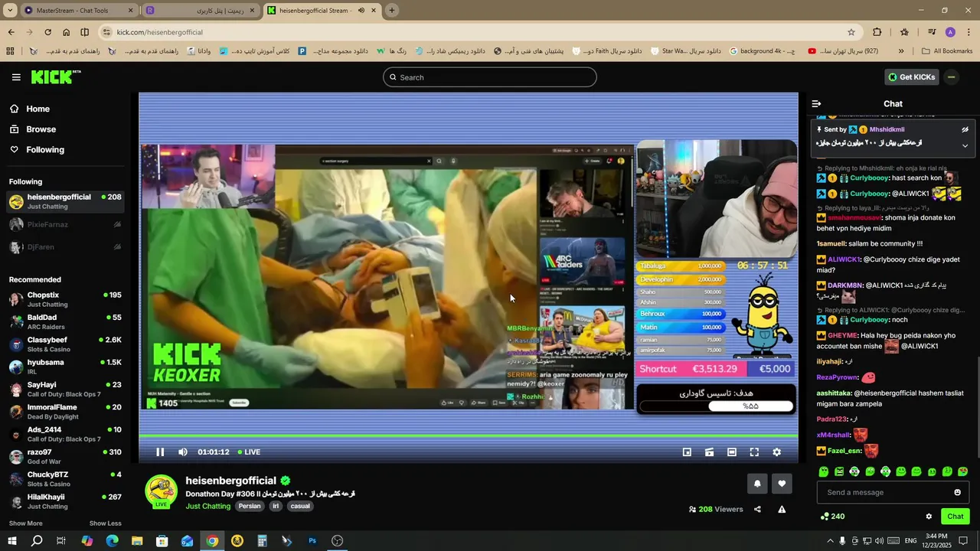The image size is (980, 551).
Task: Open heisenbergofficial channel name link
Action: point(230,481)
